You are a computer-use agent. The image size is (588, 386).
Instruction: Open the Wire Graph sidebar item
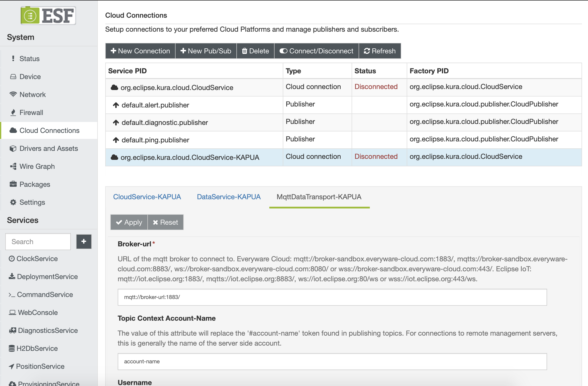coord(37,166)
